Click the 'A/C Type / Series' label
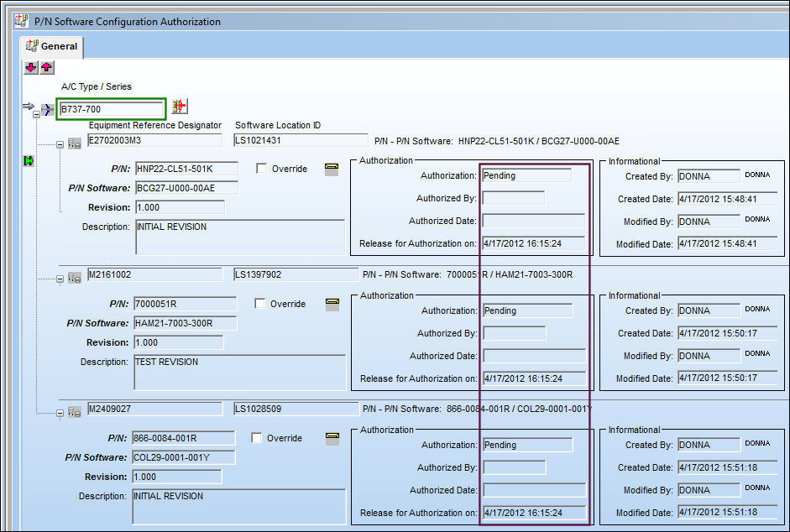Screen dimensions: 790x532 (97, 86)
